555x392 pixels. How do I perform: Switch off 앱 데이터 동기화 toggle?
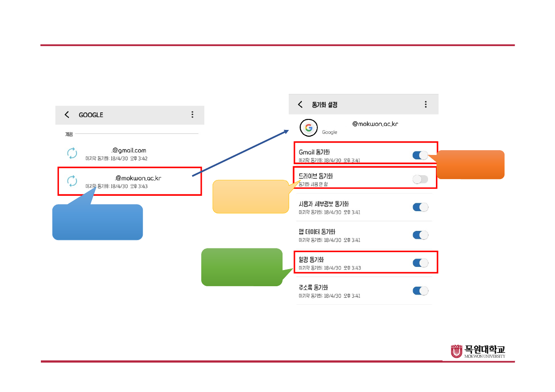click(420, 235)
